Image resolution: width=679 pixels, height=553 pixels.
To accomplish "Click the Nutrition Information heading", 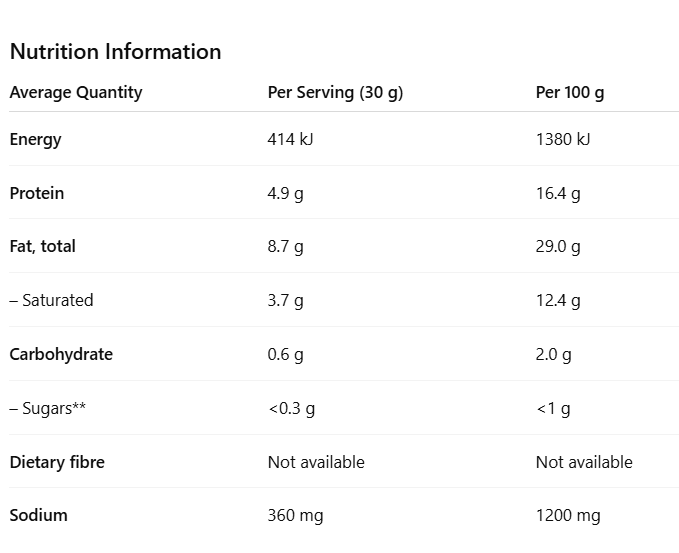I will (x=115, y=52).
